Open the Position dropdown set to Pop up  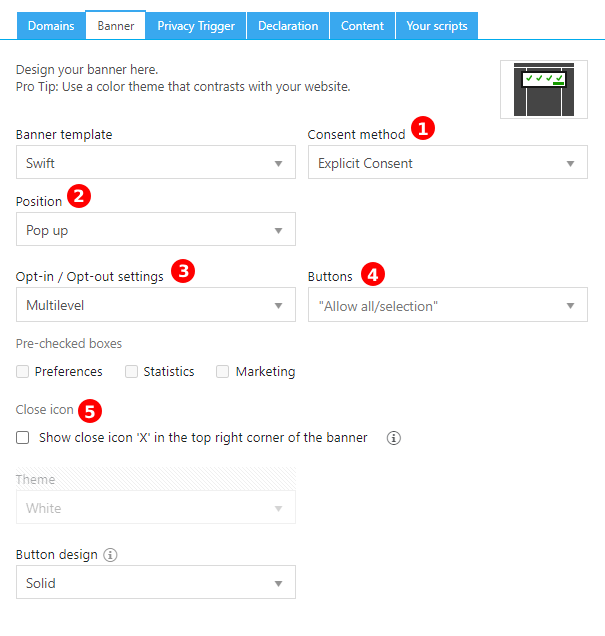click(x=156, y=230)
